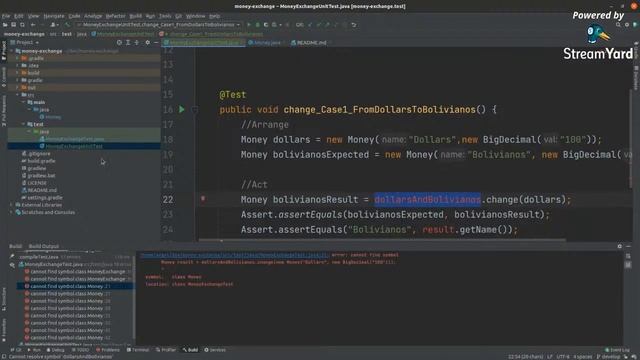
Task: Expand External Libraries node
Action: [x=12, y=205]
